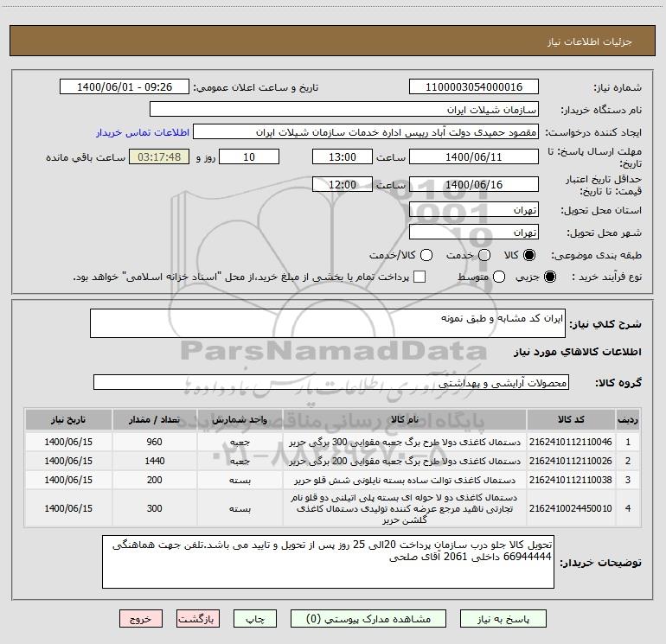Choose the جزیی purchase type radio

point(549,277)
